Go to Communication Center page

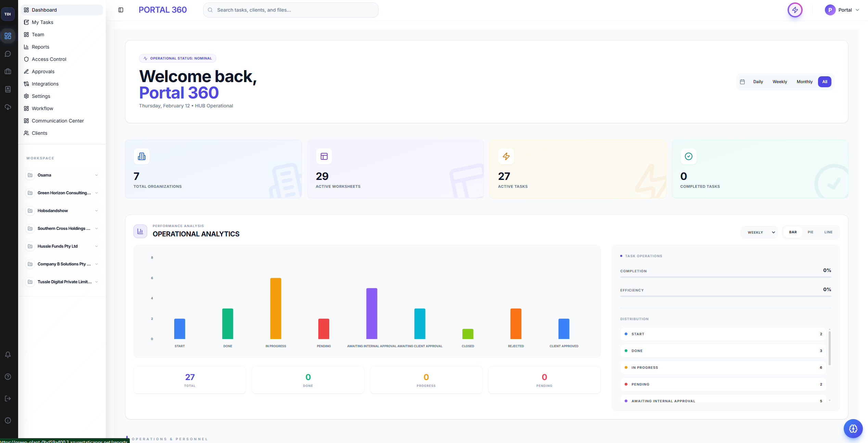coord(62,121)
